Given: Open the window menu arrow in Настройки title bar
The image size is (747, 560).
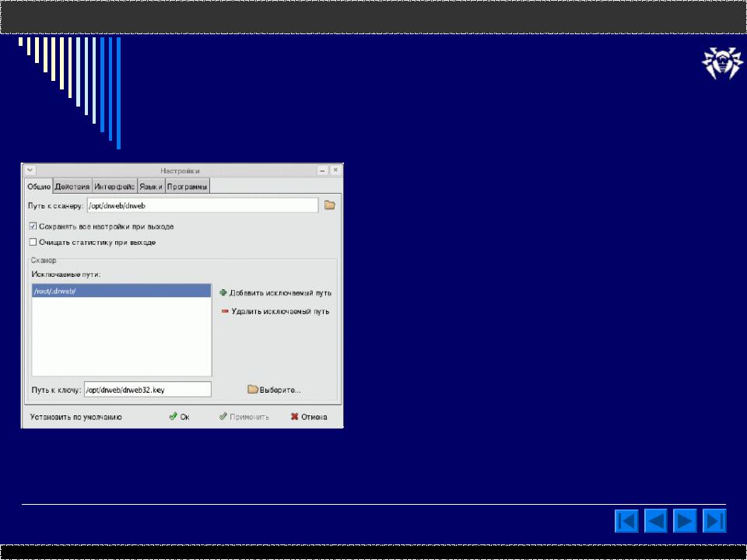Looking at the screenshot, I should coord(30,170).
